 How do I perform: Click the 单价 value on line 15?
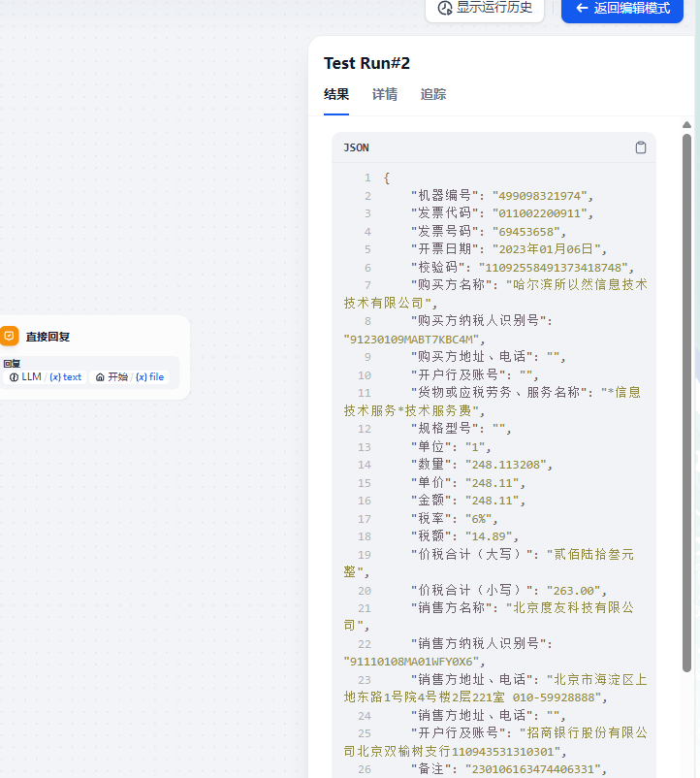[x=493, y=483]
